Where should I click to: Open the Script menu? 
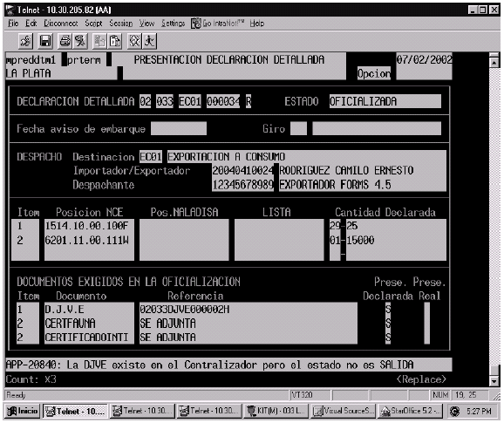pos(93,24)
